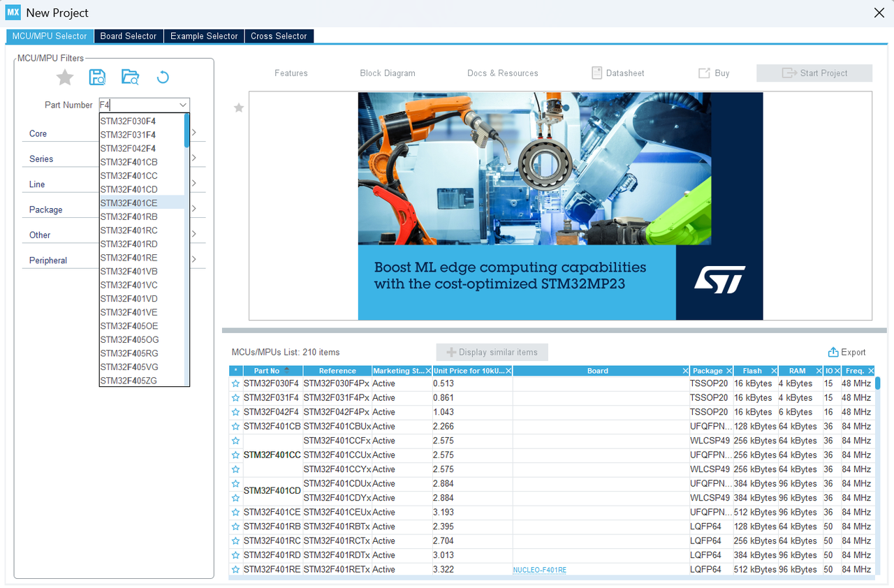Viewport: 894px width, 588px height.
Task: Expand the Line filter section
Action: [x=193, y=183]
